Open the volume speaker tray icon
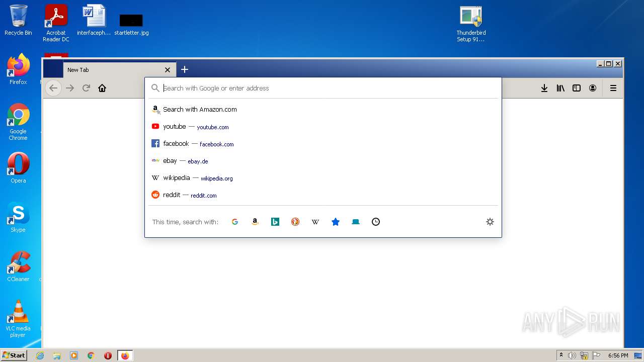 pyautogui.click(x=572, y=355)
